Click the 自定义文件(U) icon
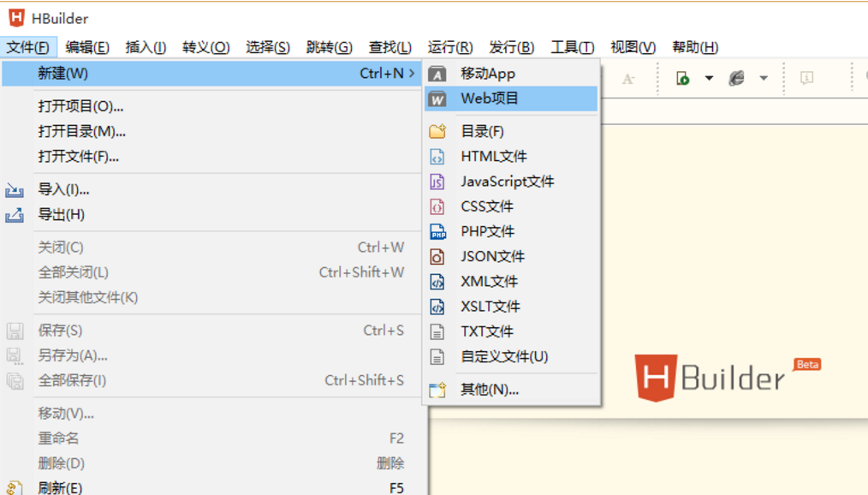 437,356
